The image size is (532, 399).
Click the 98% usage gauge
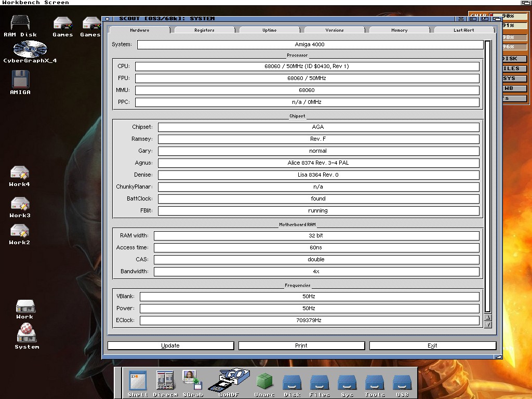[x=514, y=37]
